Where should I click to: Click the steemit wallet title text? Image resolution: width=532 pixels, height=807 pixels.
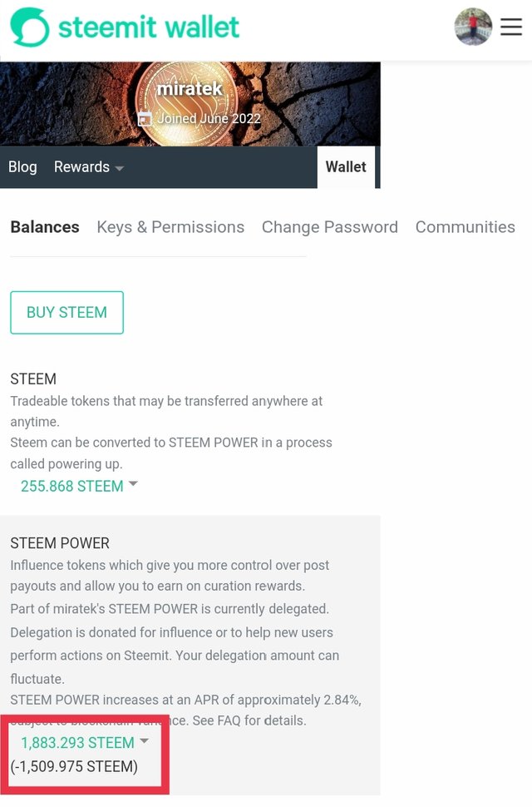149,27
